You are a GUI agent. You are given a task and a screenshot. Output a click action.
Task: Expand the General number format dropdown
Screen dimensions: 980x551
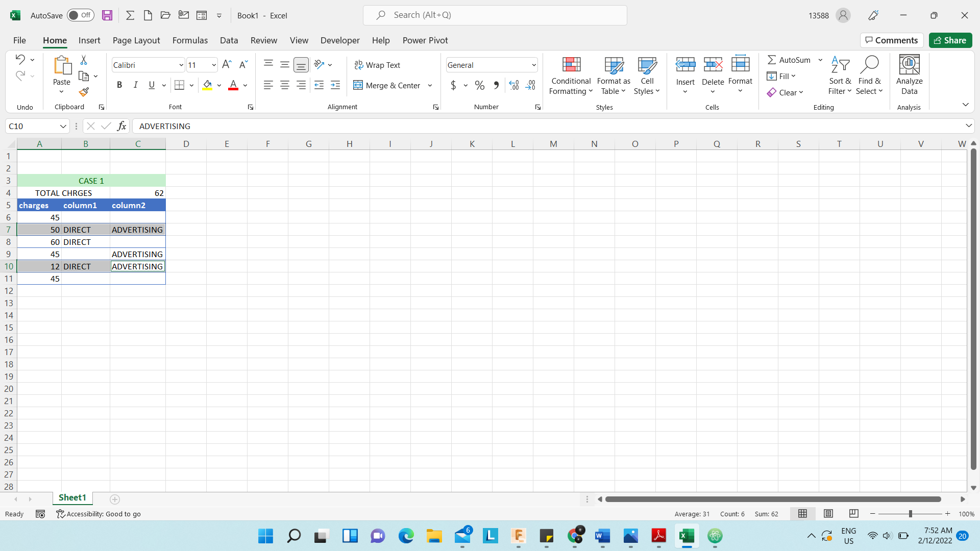tap(533, 65)
